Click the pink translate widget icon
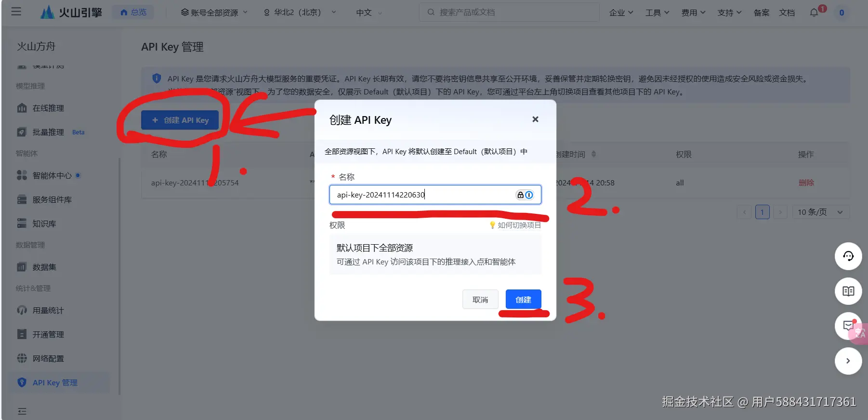The width and height of the screenshot is (868, 420). point(859,333)
